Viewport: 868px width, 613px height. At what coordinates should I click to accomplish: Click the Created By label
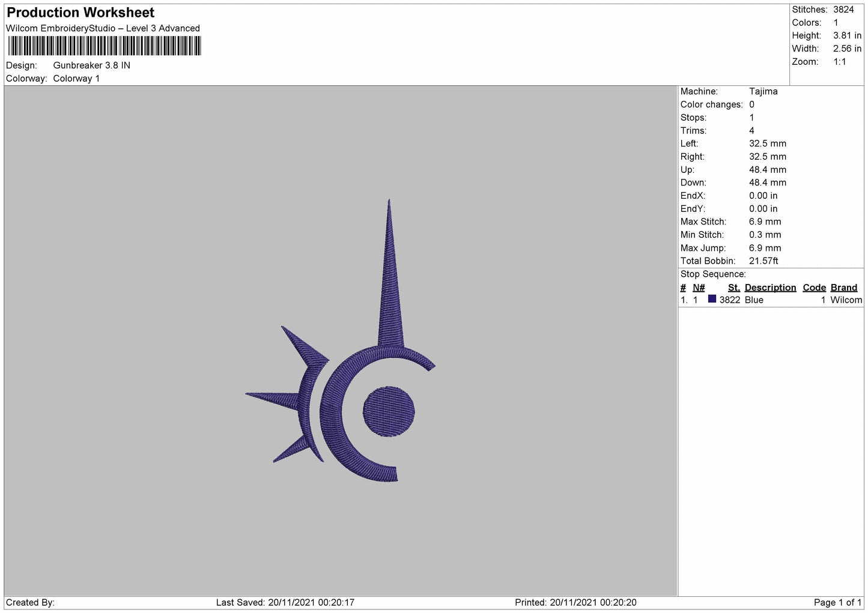coord(30,602)
